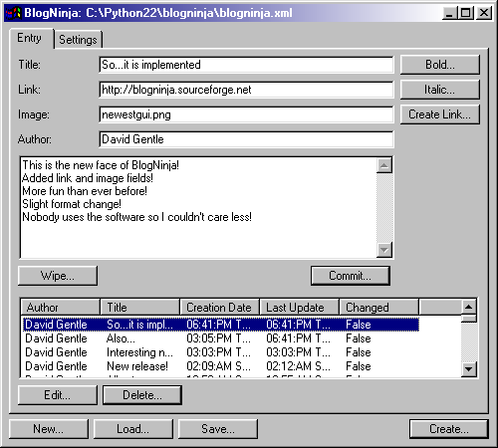The width and height of the screenshot is (498, 448).
Task: Click the Create... button
Action: coord(449,429)
